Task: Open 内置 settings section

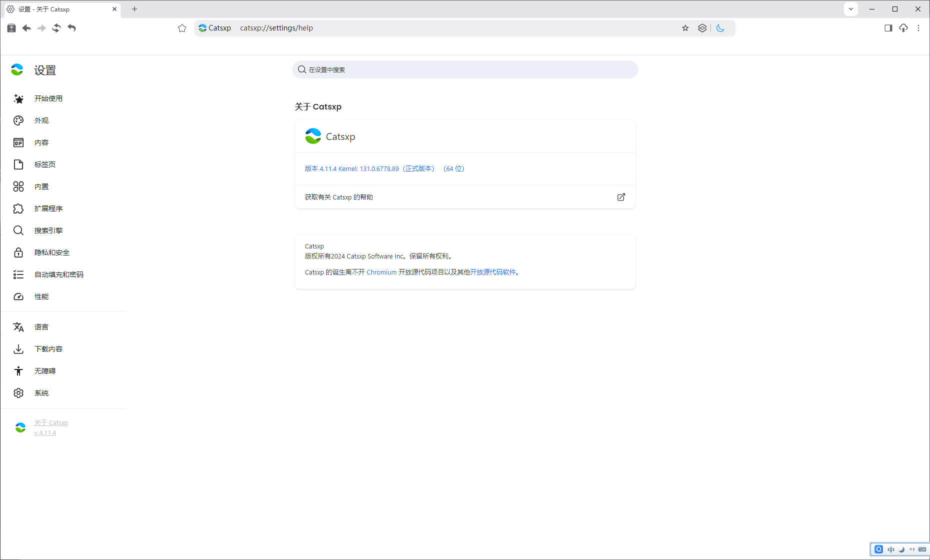Action: click(42, 186)
